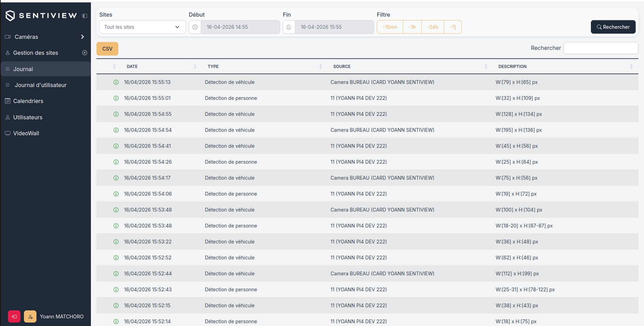Viewport: 644px width, 326px height.
Task: Open the orange user profile icon
Action: pos(30,317)
